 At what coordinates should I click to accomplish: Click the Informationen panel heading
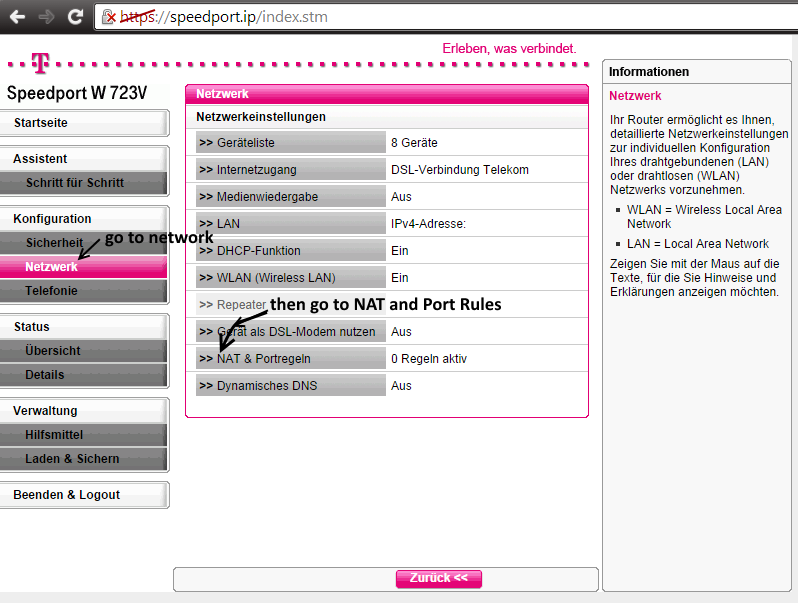[x=649, y=72]
